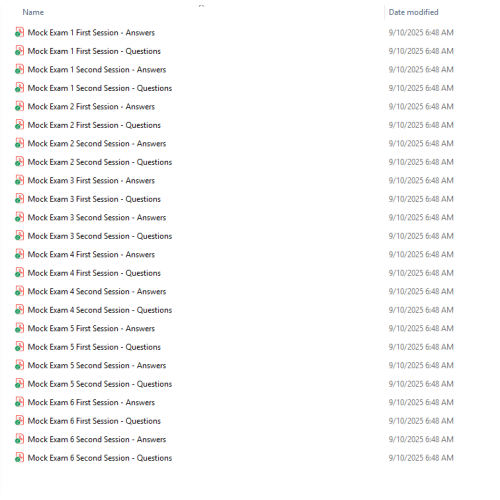The width and height of the screenshot is (500, 500).
Task: Select file name Mock Exam 4 Second Session - Questions
Action: (x=100, y=310)
